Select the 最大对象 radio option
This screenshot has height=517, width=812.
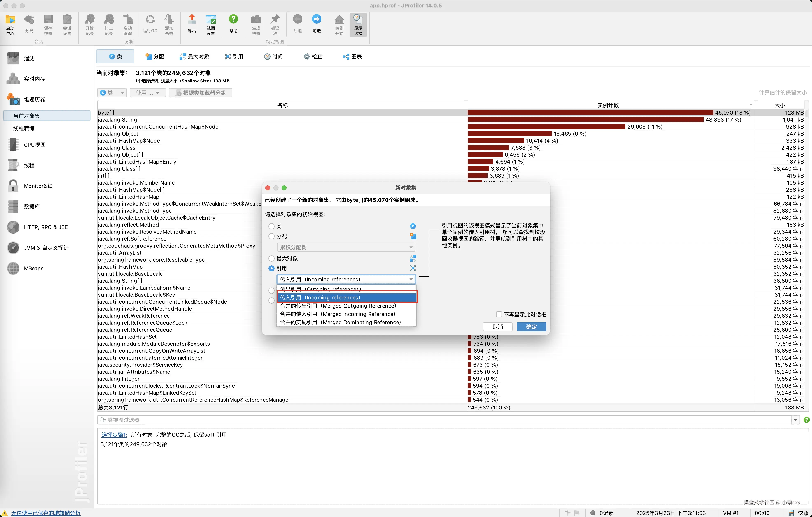click(271, 258)
